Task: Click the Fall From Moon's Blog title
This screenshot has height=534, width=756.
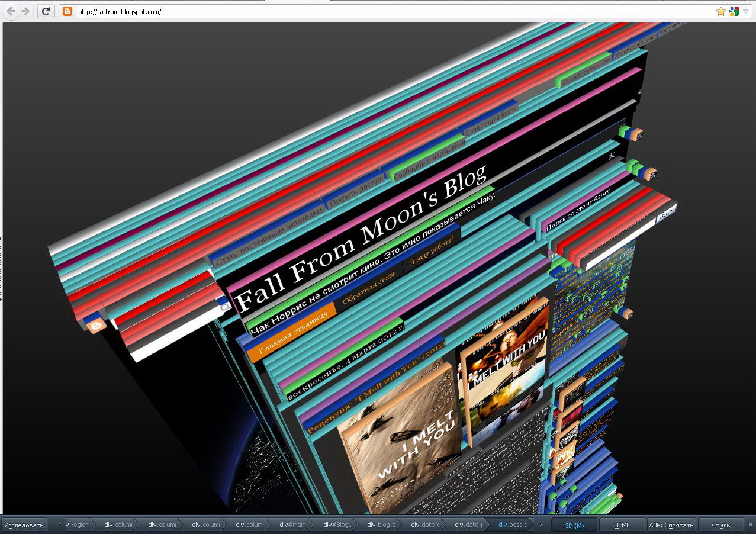Action: point(360,237)
